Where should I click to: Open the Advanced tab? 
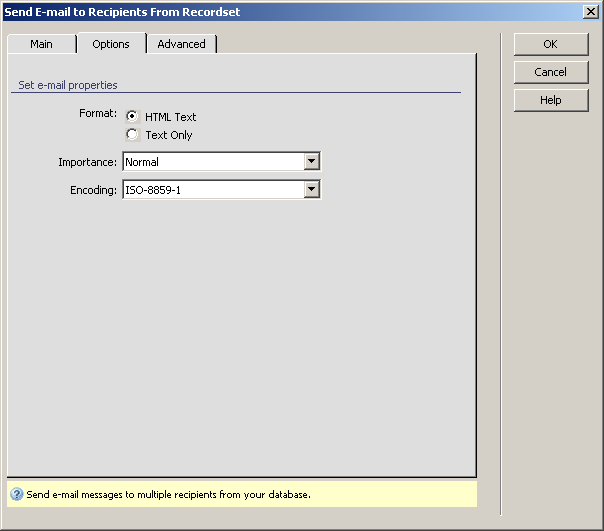(x=181, y=44)
